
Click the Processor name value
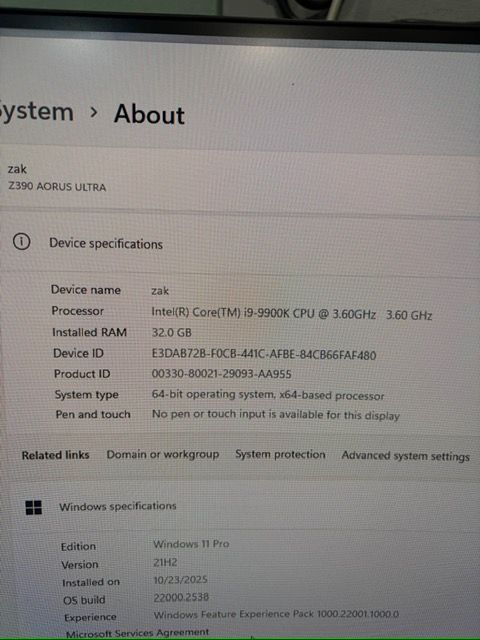tap(292, 314)
